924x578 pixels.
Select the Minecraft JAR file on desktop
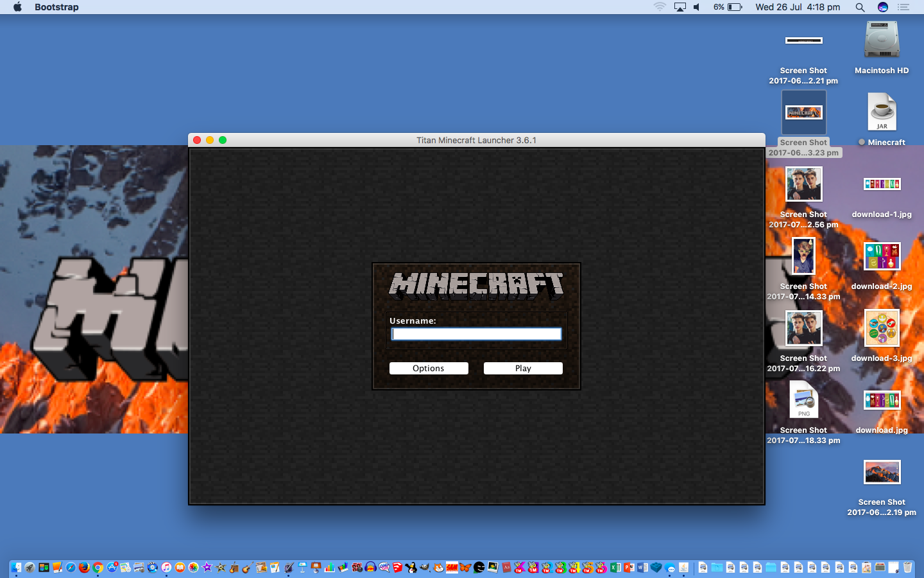point(882,119)
